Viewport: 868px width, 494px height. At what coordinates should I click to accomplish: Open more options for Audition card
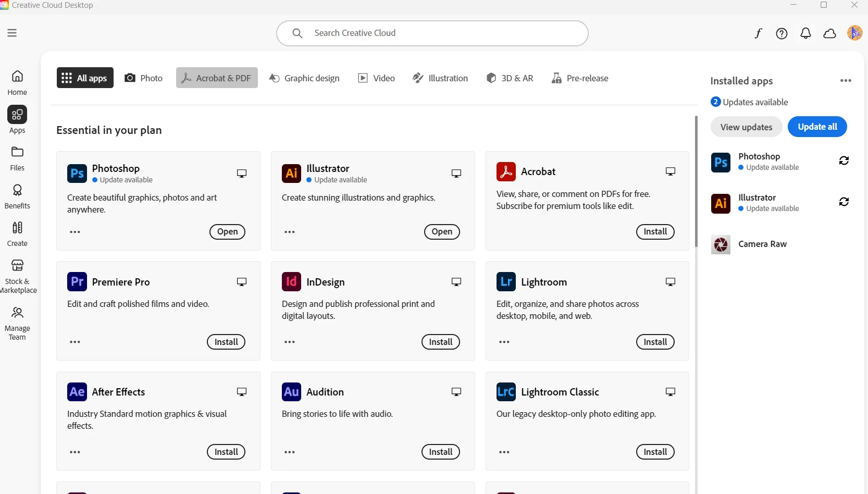(x=290, y=452)
